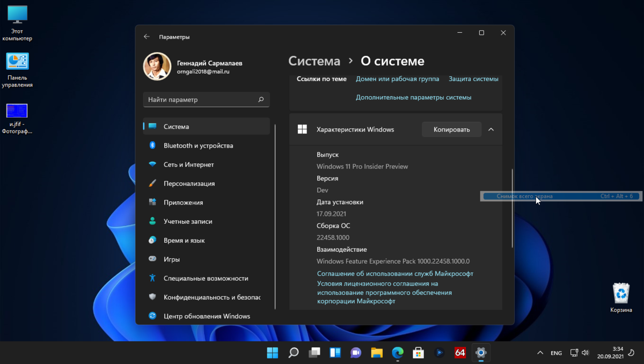Launch Microsoft Edge from the taskbar
The image size is (644, 364).
pos(397,353)
